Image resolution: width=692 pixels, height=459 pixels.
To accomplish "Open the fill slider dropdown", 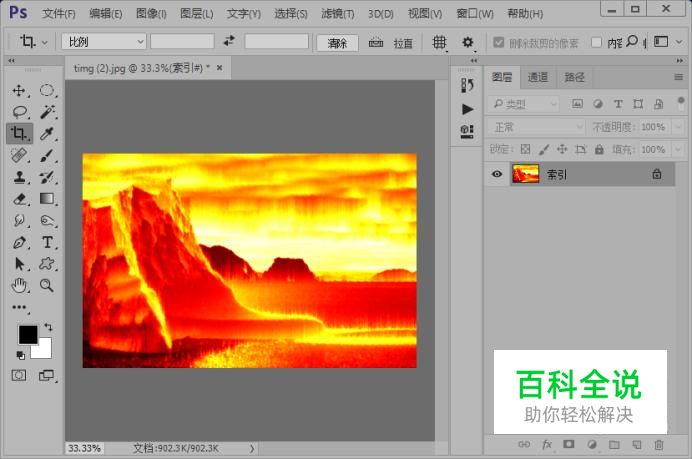I will coord(678,149).
